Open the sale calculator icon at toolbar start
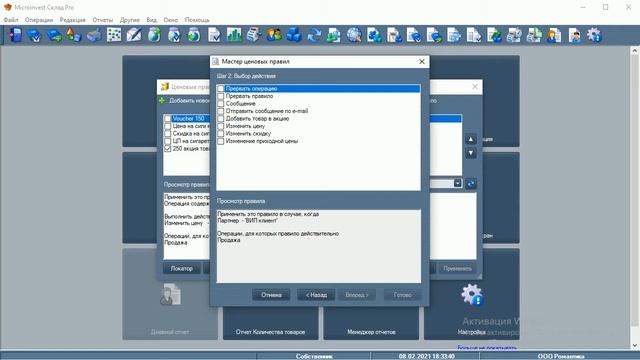640x360 pixels. (x=16, y=36)
